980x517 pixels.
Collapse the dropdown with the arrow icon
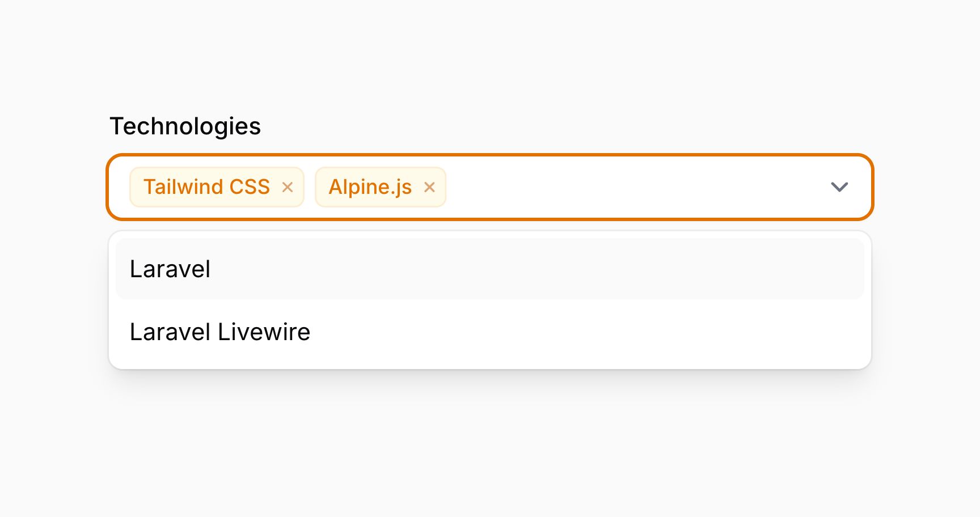click(840, 187)
